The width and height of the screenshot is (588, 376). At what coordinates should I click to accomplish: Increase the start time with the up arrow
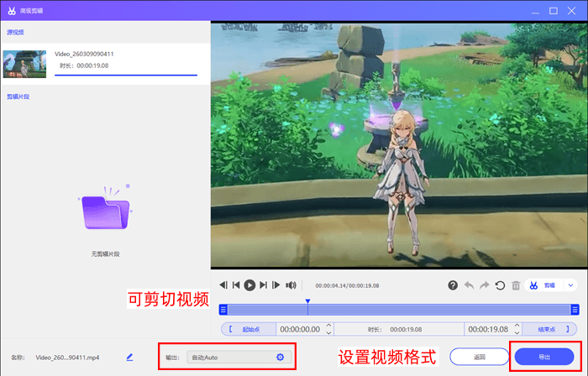[329, 326]
